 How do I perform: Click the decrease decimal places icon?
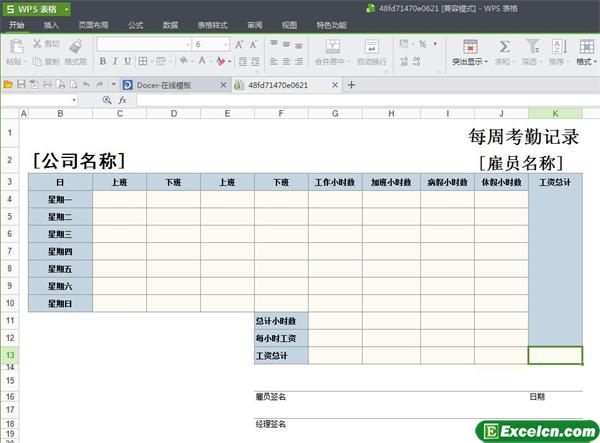point(417,61)
